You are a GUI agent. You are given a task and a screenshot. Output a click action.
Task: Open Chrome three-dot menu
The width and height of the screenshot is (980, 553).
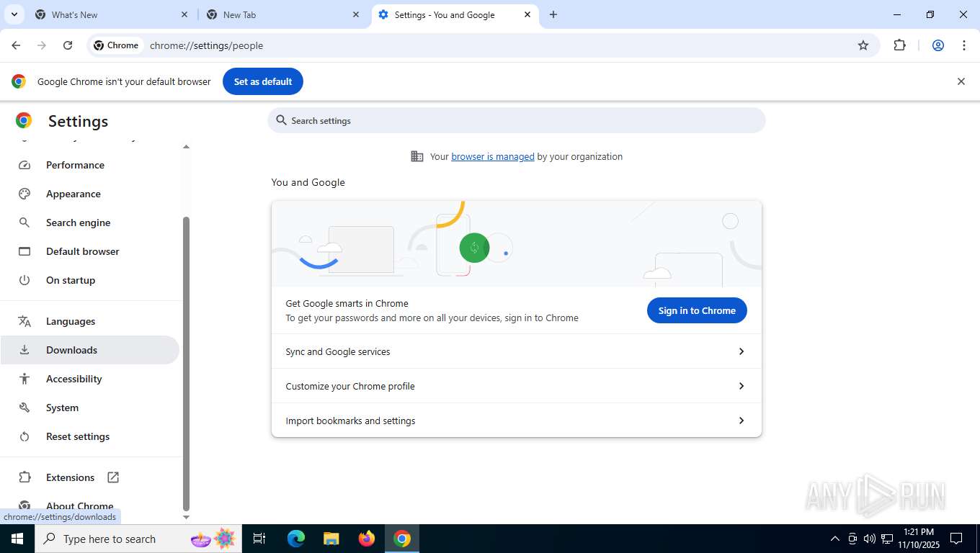[964, 45]
